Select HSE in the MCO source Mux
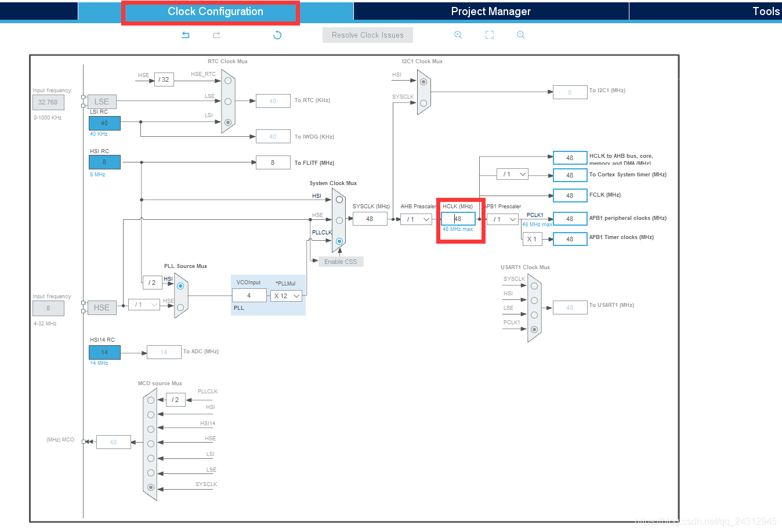 point(151,444)
